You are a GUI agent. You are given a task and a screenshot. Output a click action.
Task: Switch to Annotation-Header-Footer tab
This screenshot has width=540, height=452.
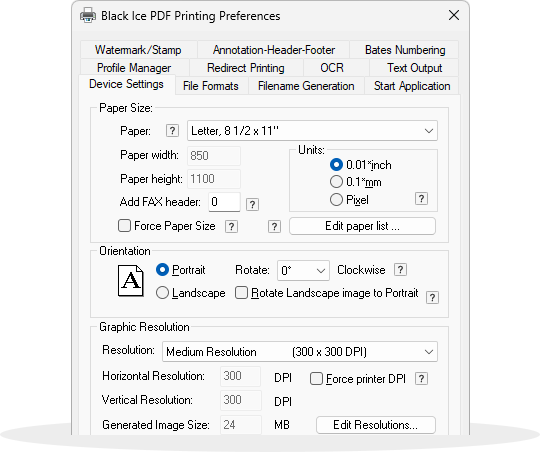click(273, 50)
